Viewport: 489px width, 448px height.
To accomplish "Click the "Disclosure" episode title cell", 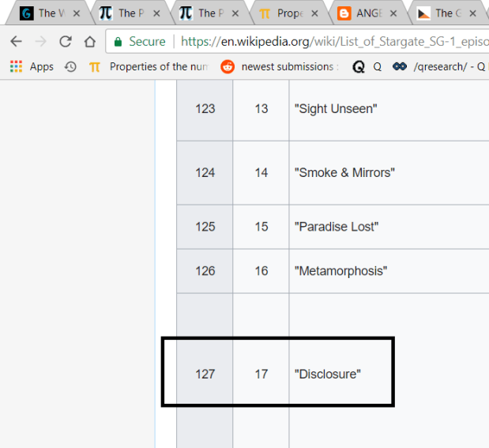I will click(327, 374).
